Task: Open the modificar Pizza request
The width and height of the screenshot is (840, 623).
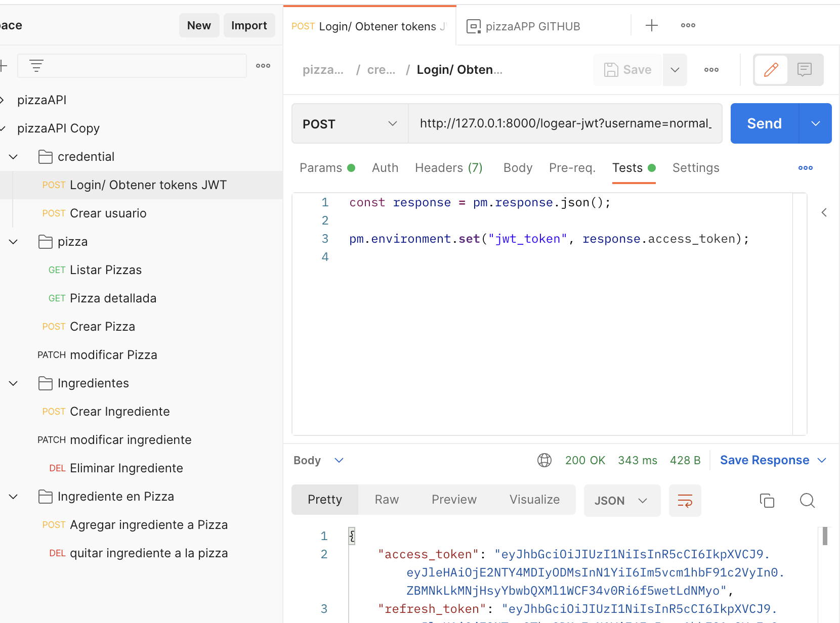Action: click(x=114, y=355)
